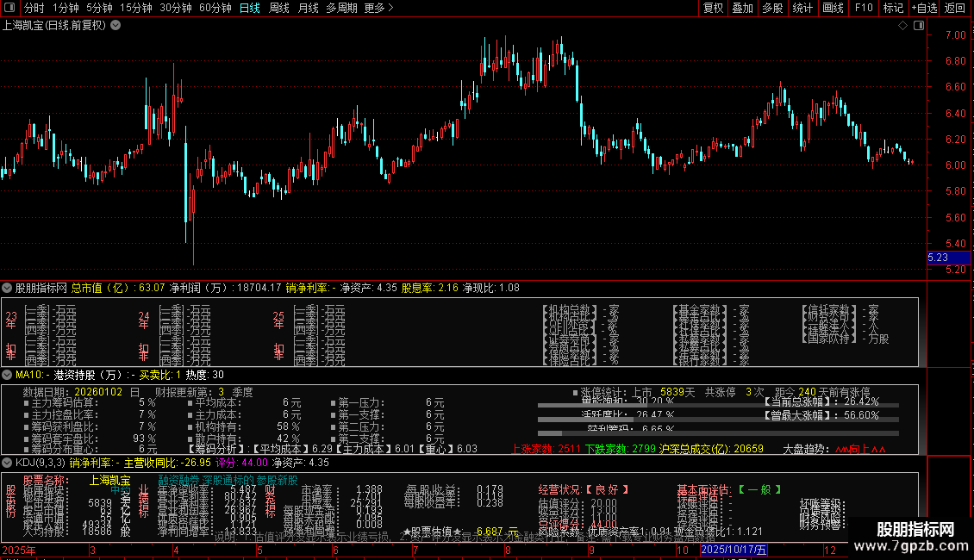Viewport: 974px width, 560px height.
Task: Switch to the 周线 weekly chart
Action: coord(279,8)
